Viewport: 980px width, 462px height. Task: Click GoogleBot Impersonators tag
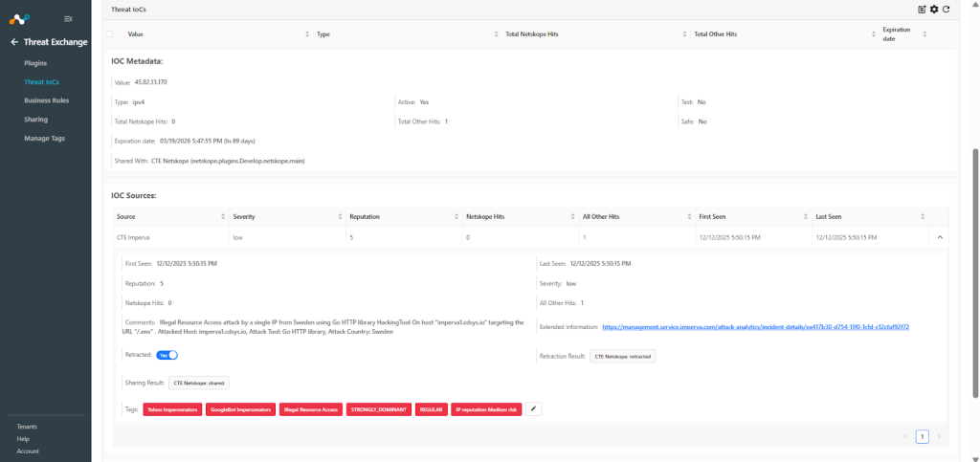coord(240,409)
